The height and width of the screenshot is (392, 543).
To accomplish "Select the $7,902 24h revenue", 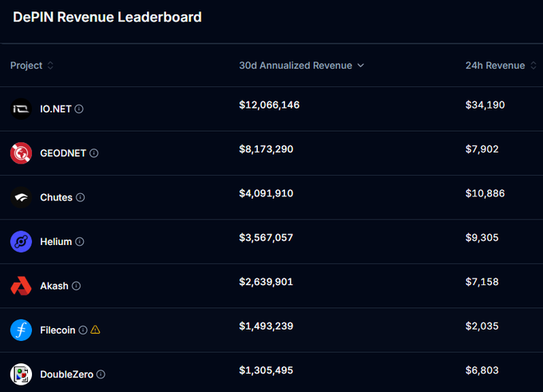I will click(x=482, y=149).
